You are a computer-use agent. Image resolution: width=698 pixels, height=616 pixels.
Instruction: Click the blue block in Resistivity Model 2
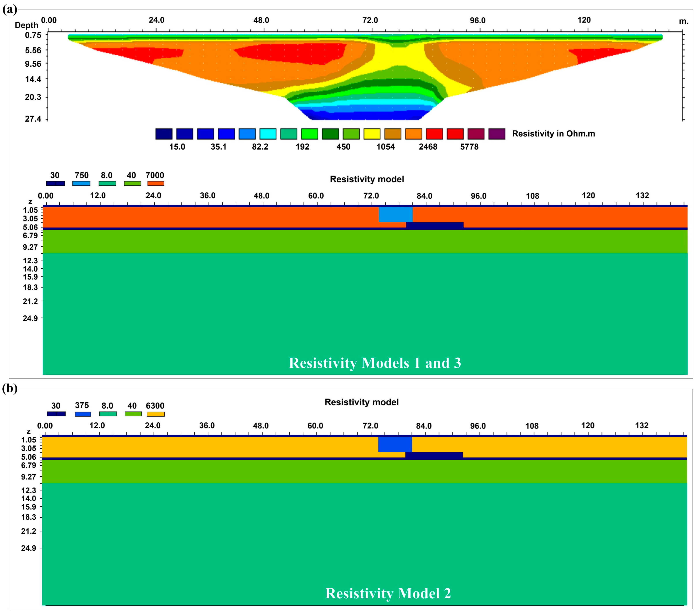395,445
